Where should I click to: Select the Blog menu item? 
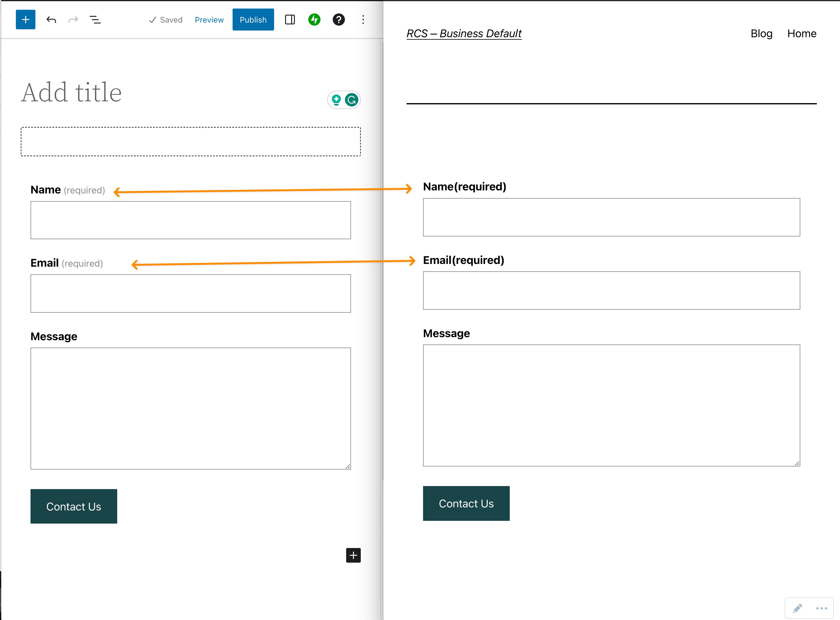click(761, 33)
